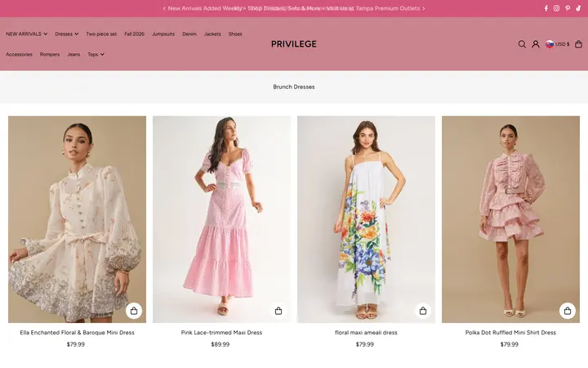Screen dimensions: 588x368
Task: Expand the NEW ARRIVALS menu
Action: [27, 34]
